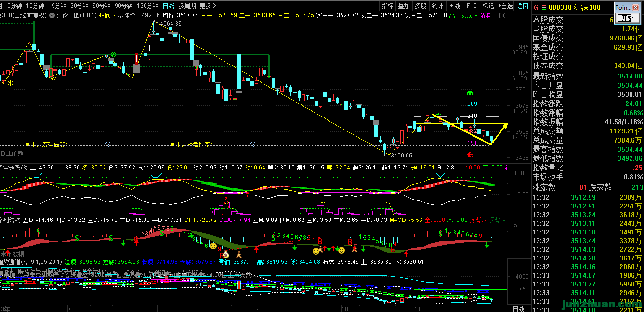Switch chart to 90分钟 period
The height and width of the screenshot is (312, 644).
[124, 6]
